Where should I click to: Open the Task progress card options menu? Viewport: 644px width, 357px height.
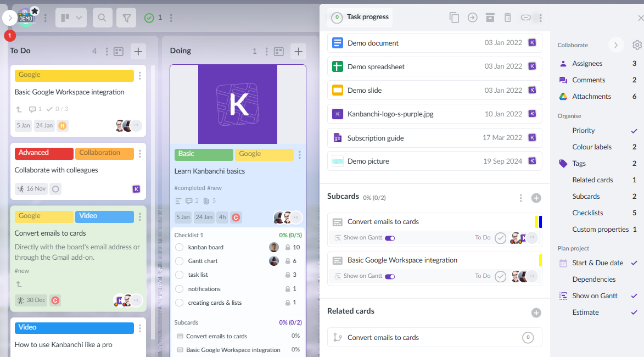point(540,17)
